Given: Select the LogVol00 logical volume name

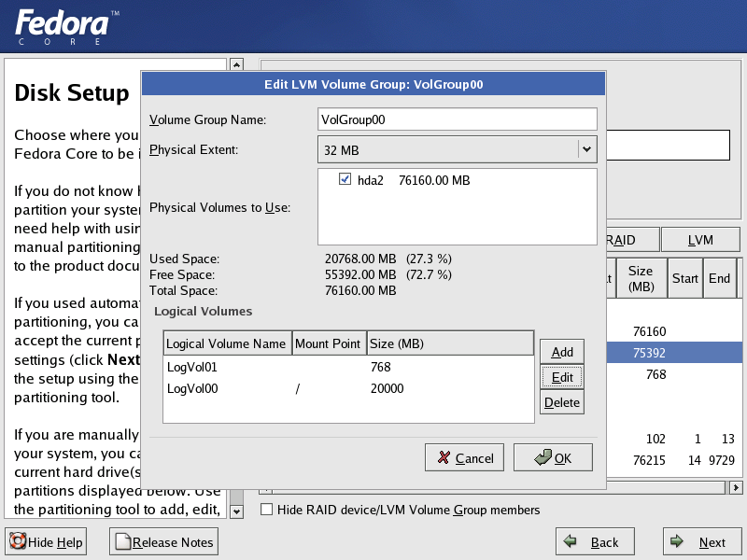Looking at the screenshot, I should (192, 388).
